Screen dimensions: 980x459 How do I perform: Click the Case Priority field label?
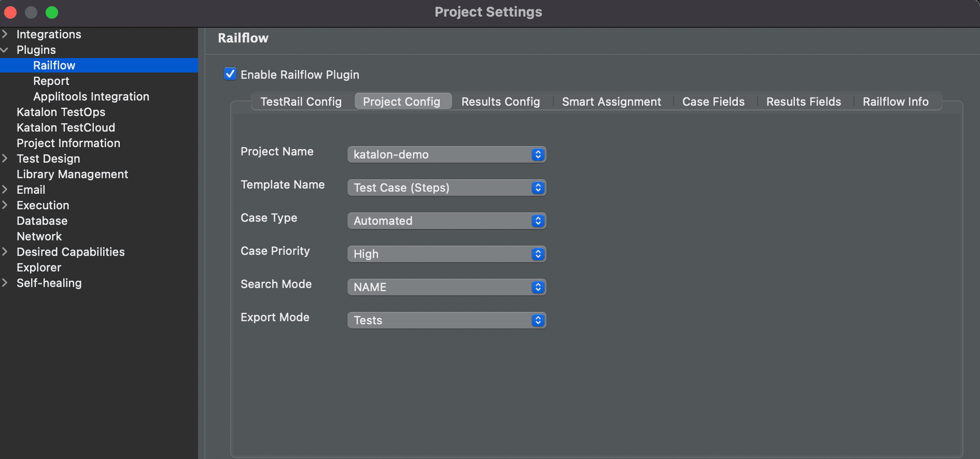[x=275, y=251]
